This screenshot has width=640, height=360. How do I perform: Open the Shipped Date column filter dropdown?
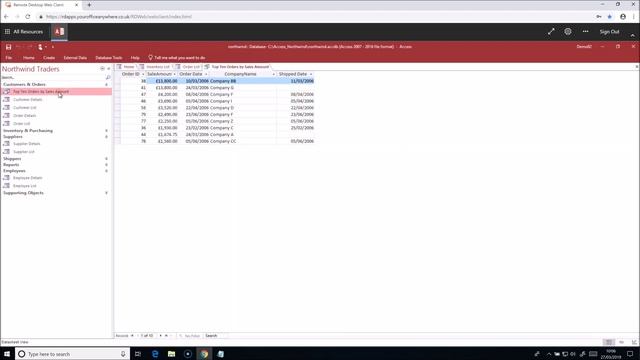point(311,74)
